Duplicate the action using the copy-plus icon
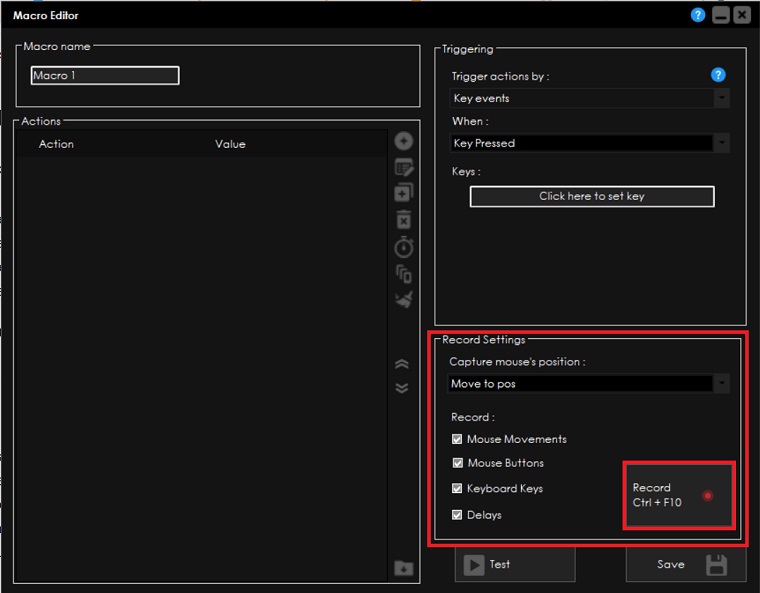 point(404,192)
